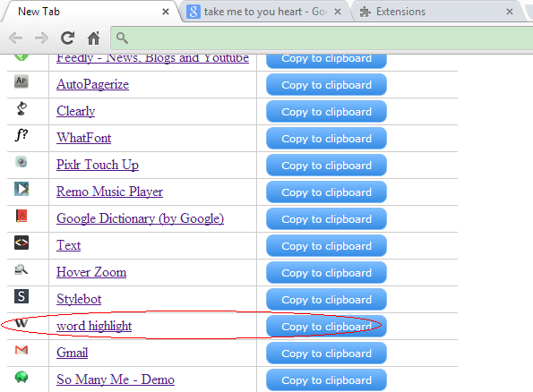This screenshot has width=533, height=392.
Task: Click the Gmail envelope icon
Action: 21,350
